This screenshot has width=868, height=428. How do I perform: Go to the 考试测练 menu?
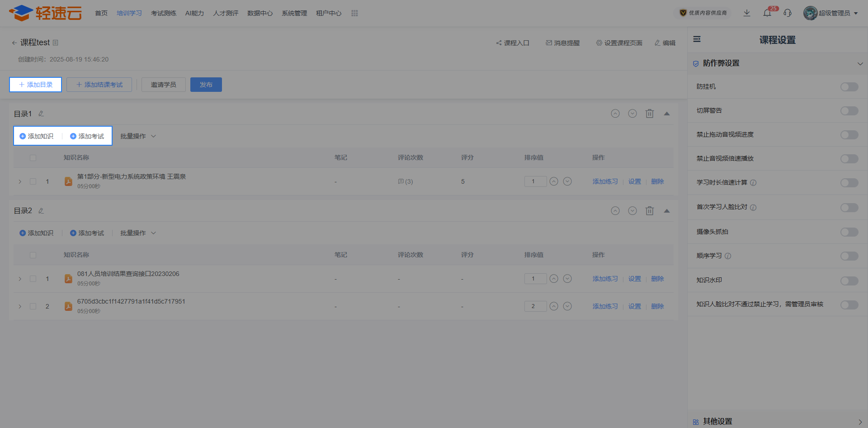tap(164, 13)
